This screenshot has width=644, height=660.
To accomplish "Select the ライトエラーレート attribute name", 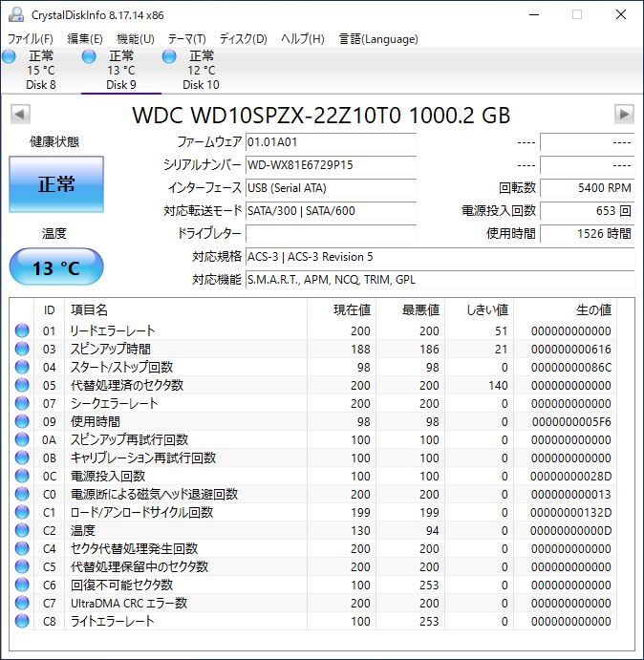I will (x=112, y=621).
